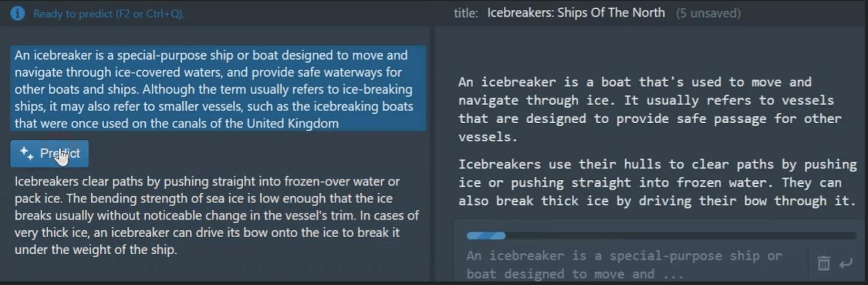Select the highlighted 'An icebreaker is a special-purpose' paragraph

tap(218, 88)
